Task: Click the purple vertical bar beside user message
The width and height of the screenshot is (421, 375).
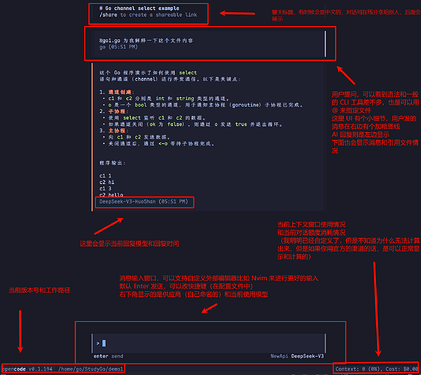Action: tap(325, 44)
